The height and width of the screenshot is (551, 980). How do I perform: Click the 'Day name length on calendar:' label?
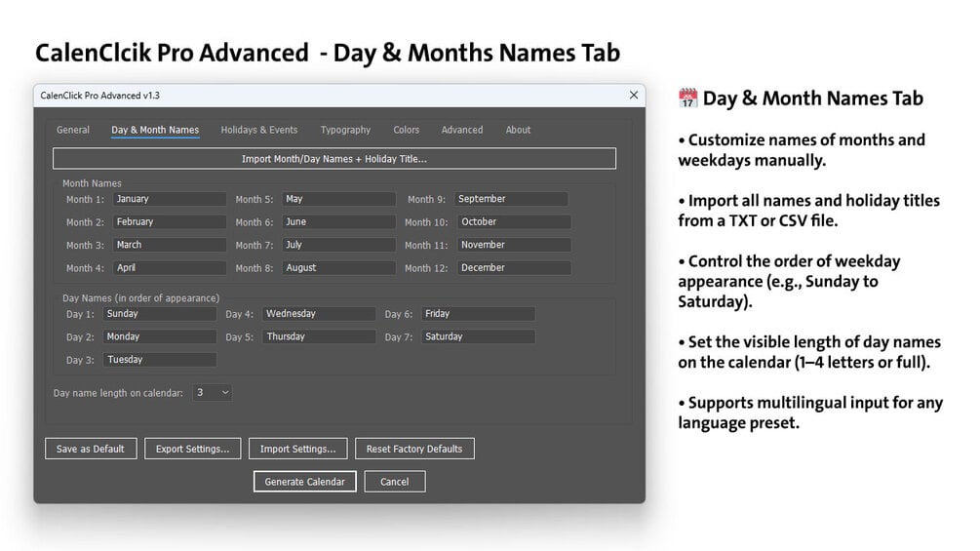(x=118, y=393)
